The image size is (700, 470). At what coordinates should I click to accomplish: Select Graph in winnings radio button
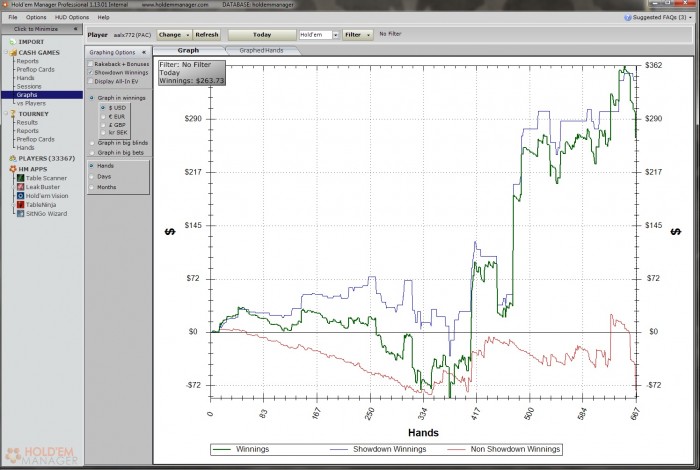click(92, 98)
